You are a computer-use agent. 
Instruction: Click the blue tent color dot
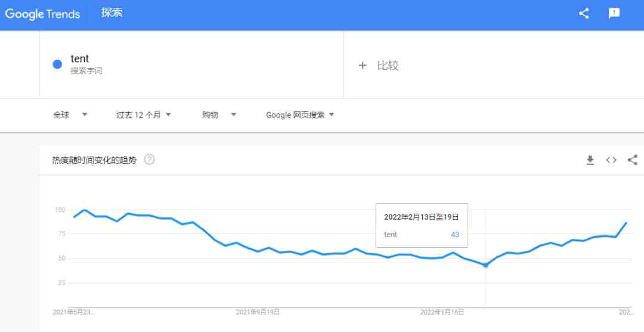[57, 64]
